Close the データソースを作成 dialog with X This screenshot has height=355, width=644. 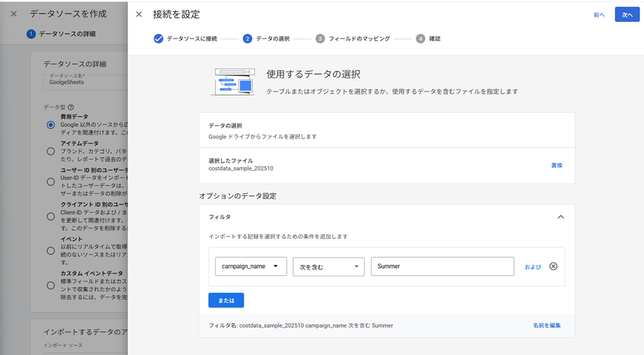click(x=14, y=14)
